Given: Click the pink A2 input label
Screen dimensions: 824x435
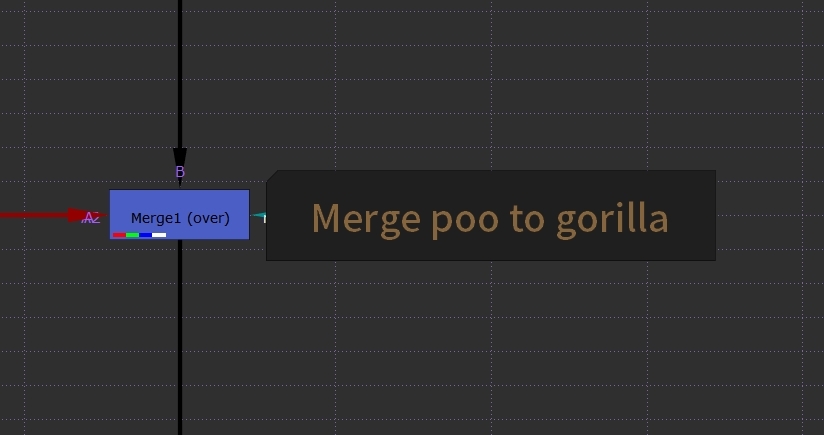Looking at the screenshot, I should coord(91,218).
